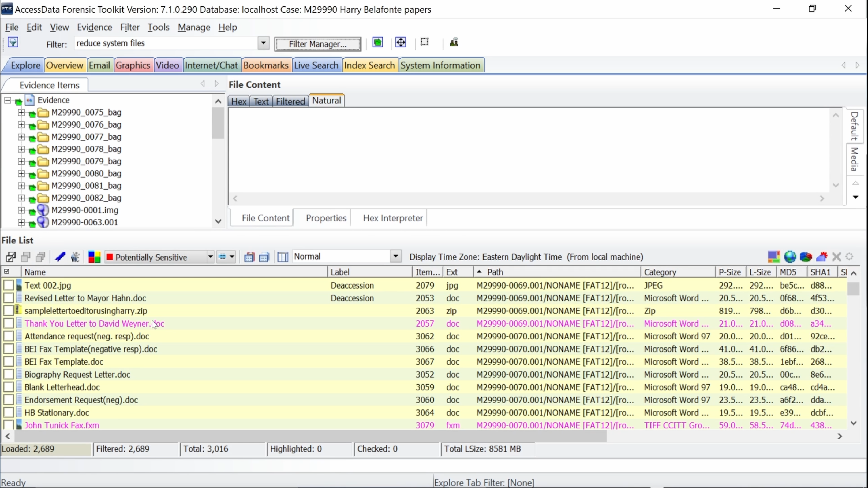Image resolution: width=868 pixels, height=488 pixels.
Task: Click the first clipboard copy special icon
Action: tap(249, 257)
